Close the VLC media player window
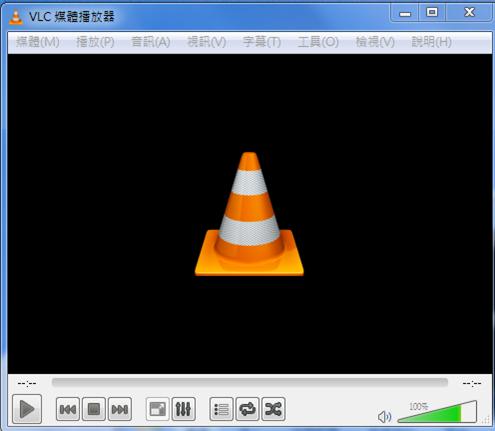495x431 pixels. (x=469, y=13)
